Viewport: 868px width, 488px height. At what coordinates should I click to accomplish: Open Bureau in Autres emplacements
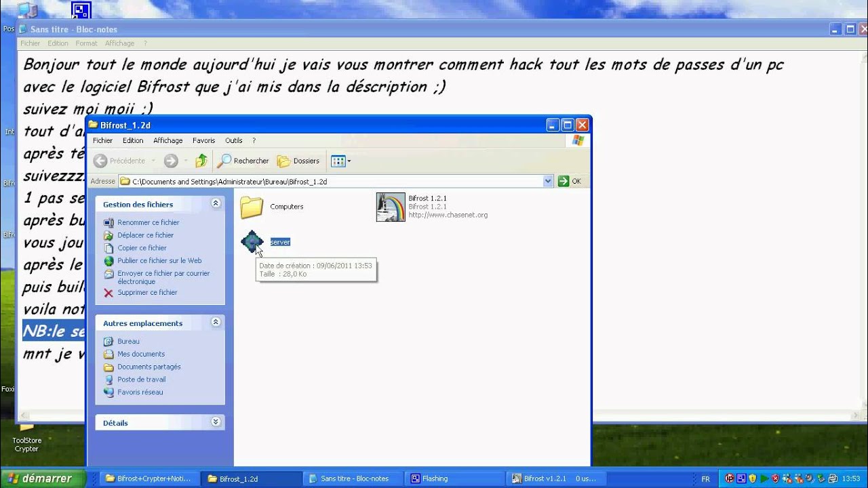point(128,342)
